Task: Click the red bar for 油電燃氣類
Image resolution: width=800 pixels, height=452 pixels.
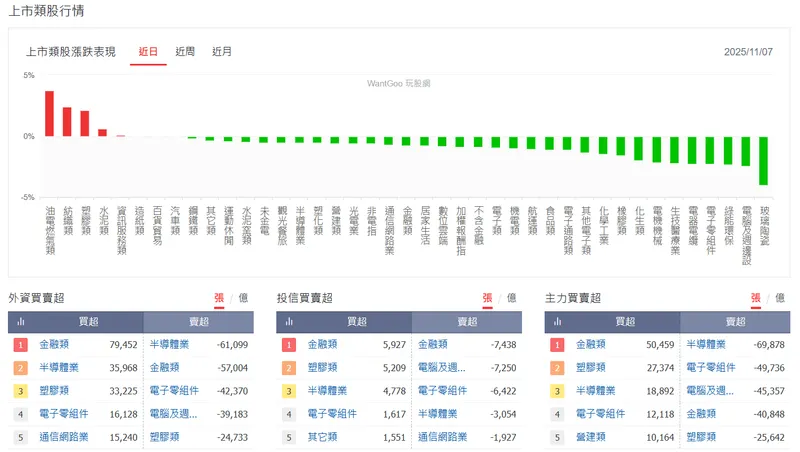Action: pyautogui.click(x=49, y=114)
